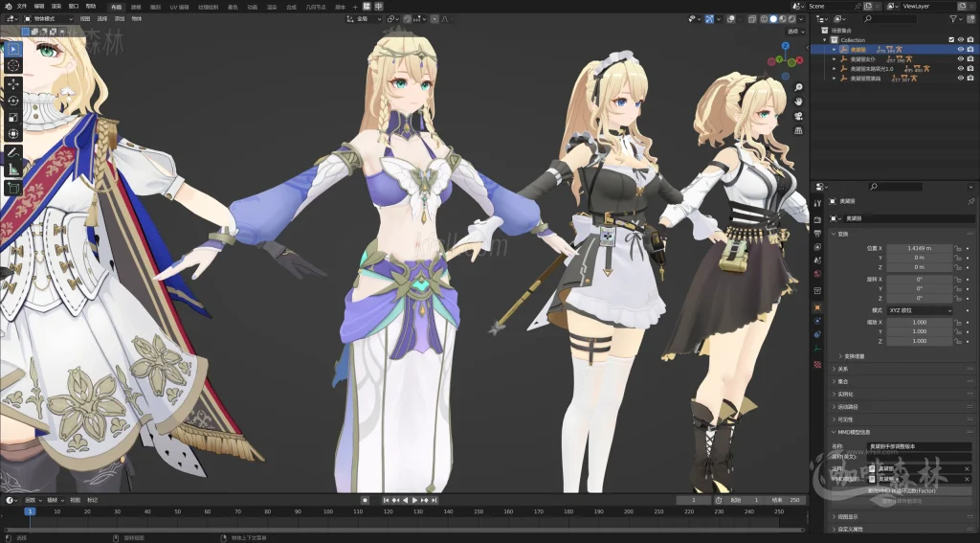The width and height of the screenshot is (980, 543).
Task: Choose the Rotate tool
Action: point(13,101)
